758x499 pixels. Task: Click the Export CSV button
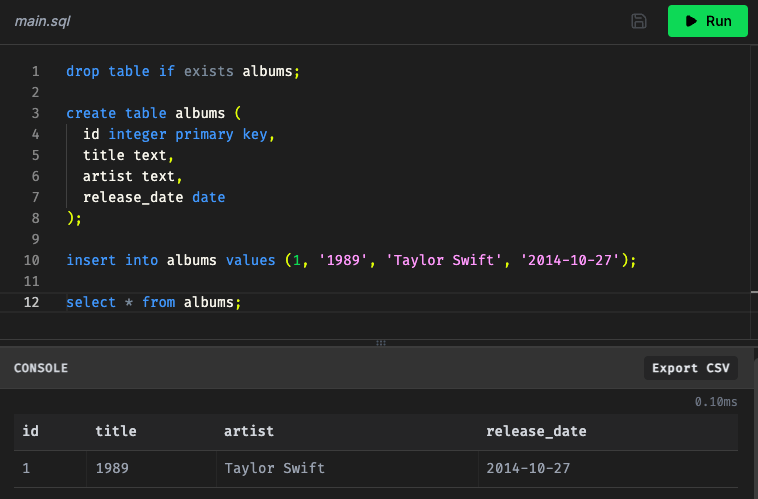pyautogui.click(x=689, y=368)
